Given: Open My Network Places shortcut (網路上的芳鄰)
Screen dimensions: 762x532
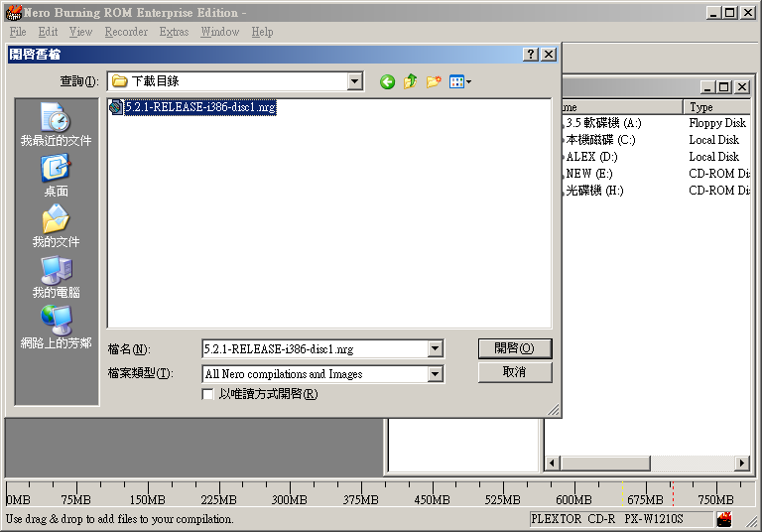Looking at the screenshot, I should [x=57, y=328].
